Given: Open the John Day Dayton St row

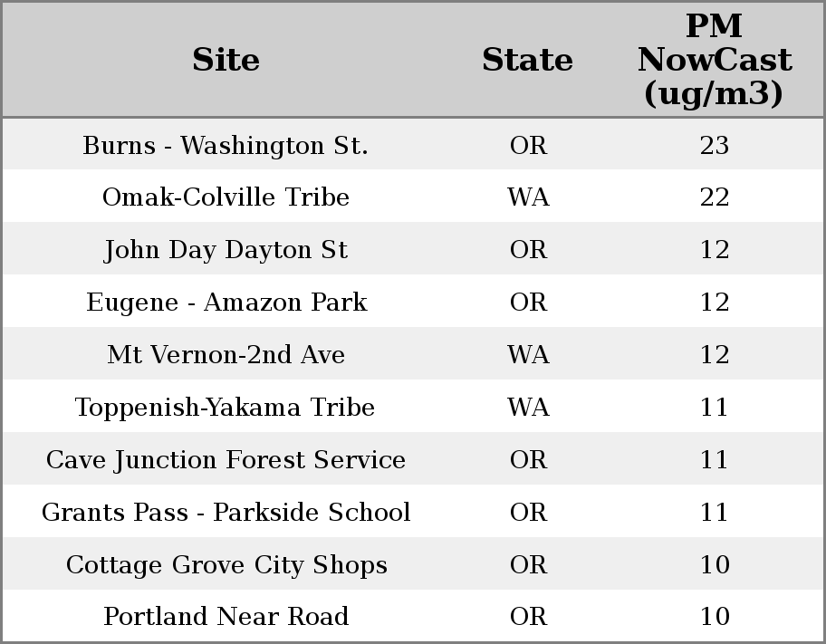Looking at the screenshot, I should coord(226,250).
